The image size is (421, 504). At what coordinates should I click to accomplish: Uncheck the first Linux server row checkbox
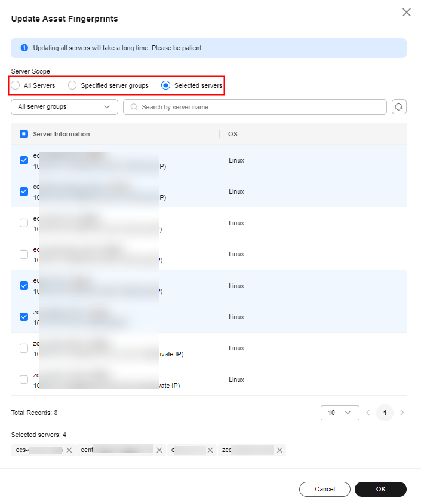click(x=24, y=160)
